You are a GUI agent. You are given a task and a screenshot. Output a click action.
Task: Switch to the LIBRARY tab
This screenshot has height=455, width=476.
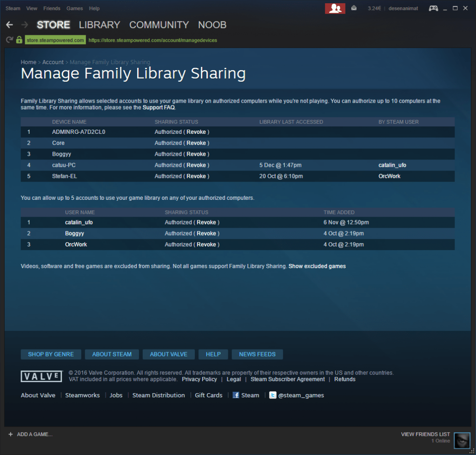[99, 25]
